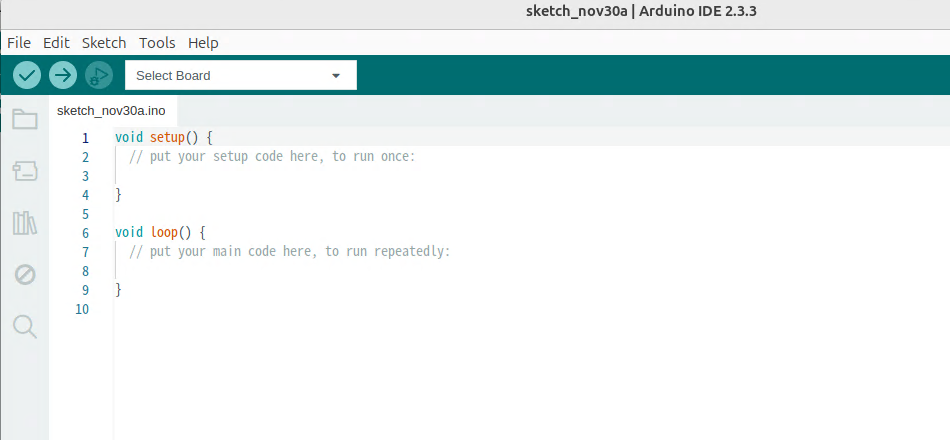Open the Sketch menu

[104, 43]
